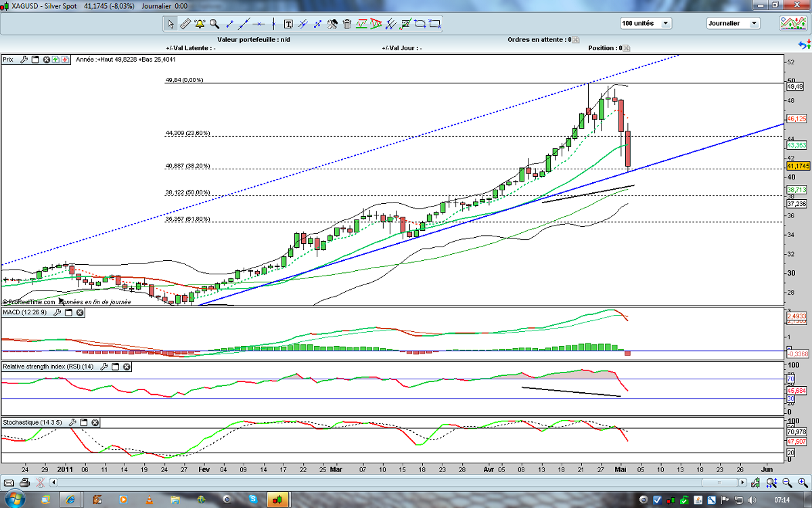
Task: Open the '100 unités' dropdown
Action: pyautogui.click(x=646, y=23)
